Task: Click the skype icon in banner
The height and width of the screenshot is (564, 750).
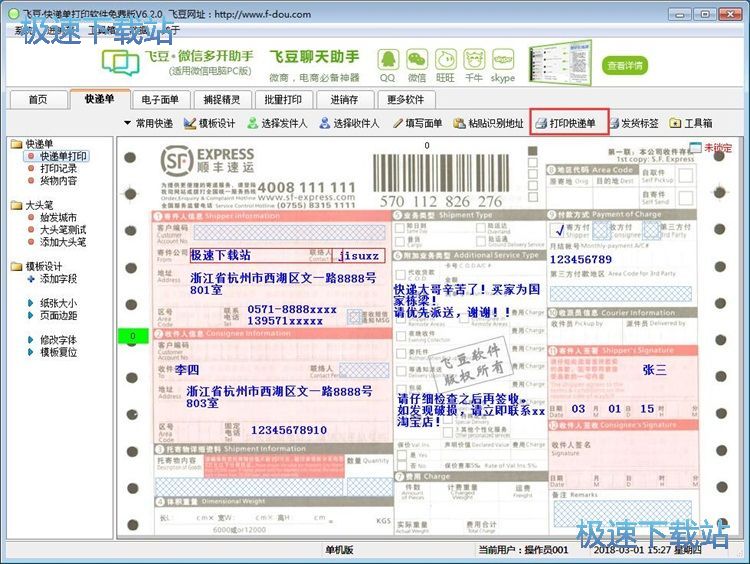Action: [503, 61]
